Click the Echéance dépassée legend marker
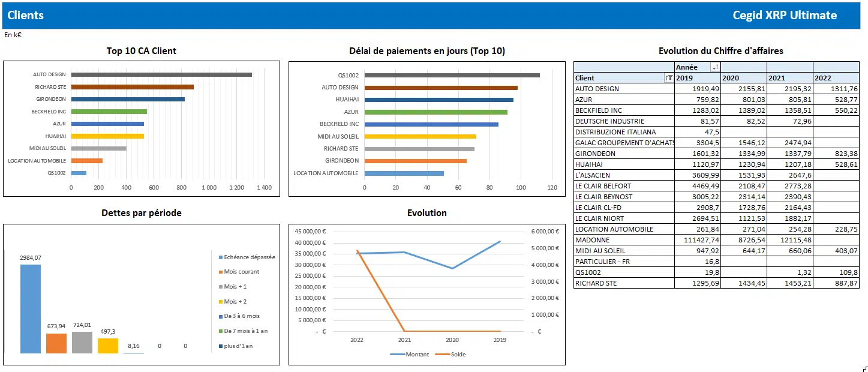 (x=220, y=257)
